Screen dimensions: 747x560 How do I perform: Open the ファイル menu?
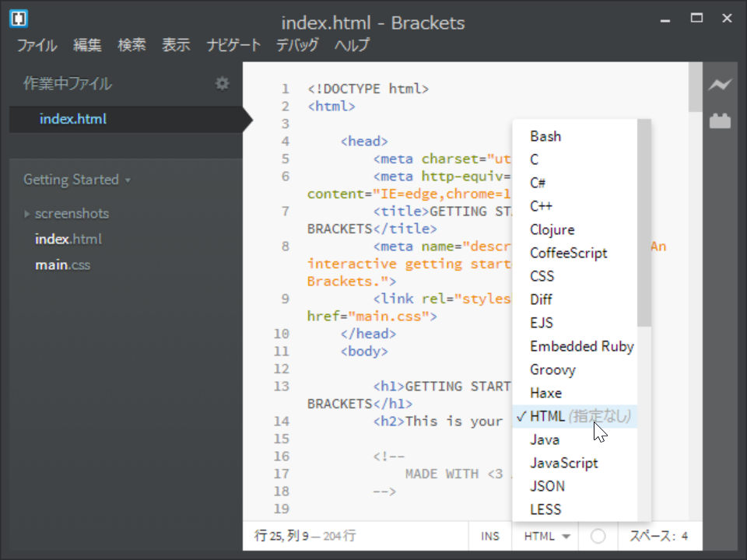point(37,45)
